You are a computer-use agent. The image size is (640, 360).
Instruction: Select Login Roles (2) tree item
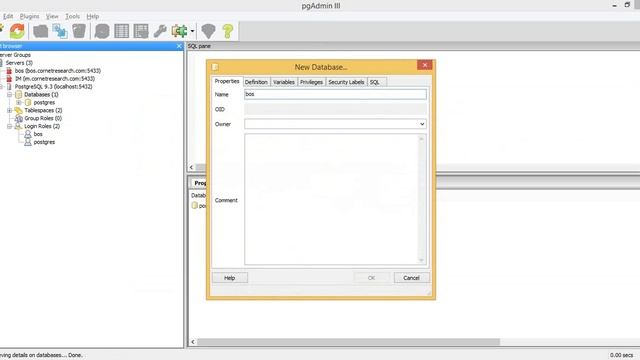[42, 126]
